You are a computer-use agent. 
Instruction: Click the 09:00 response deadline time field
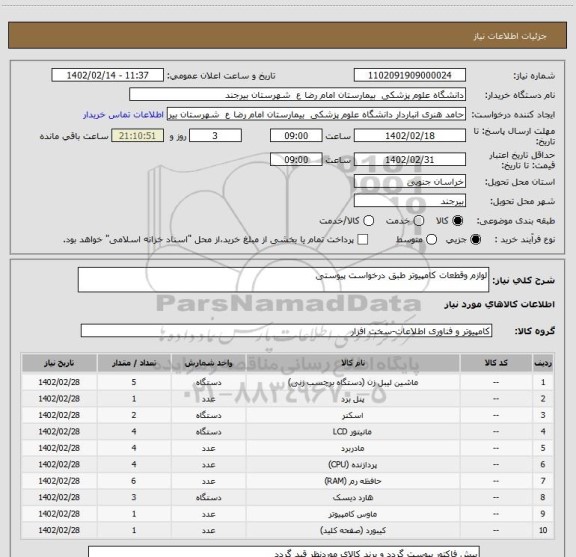(x=296, y=136)
